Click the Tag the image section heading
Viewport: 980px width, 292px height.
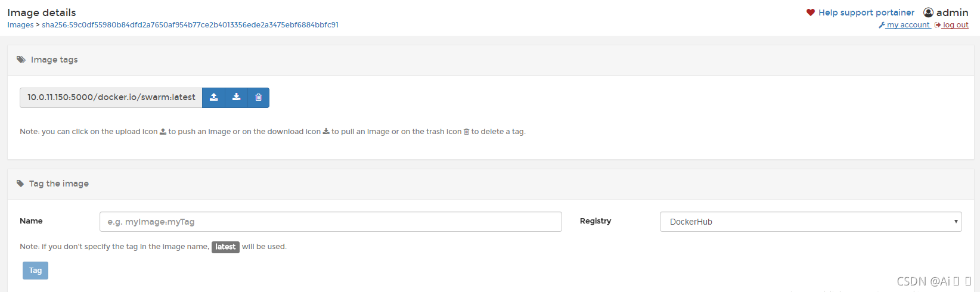(59, 184)
